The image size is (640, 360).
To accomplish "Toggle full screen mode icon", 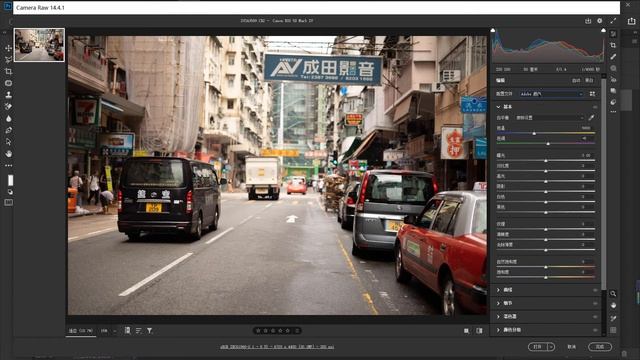I will pos(613,21).
